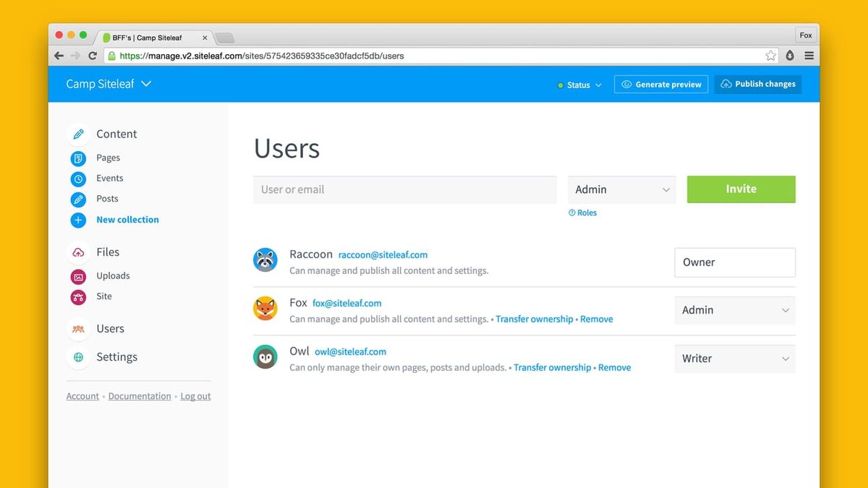This screenshot has width=868, height=488.
Task: Open Uploads in the sidebar
Action: (113, 275)
